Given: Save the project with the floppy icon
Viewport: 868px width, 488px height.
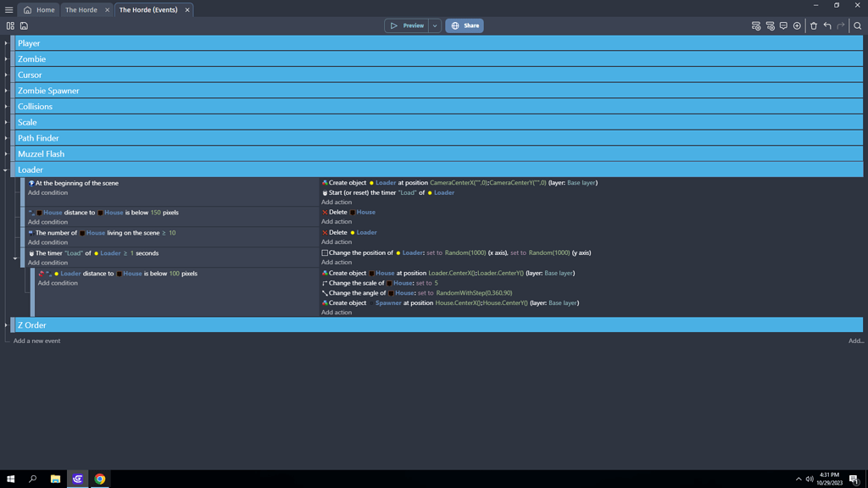Looking at the screenshot, I should pos(24,25).
